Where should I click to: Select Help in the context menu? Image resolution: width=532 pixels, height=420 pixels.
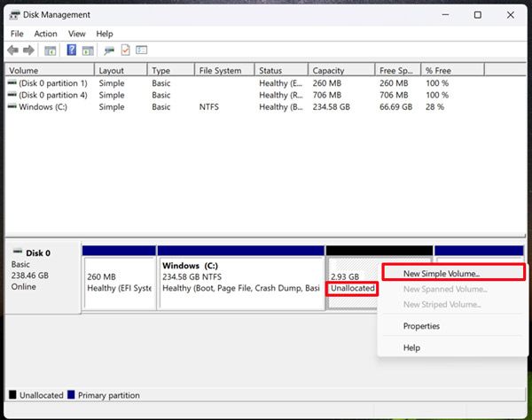(x=454, y=348)
